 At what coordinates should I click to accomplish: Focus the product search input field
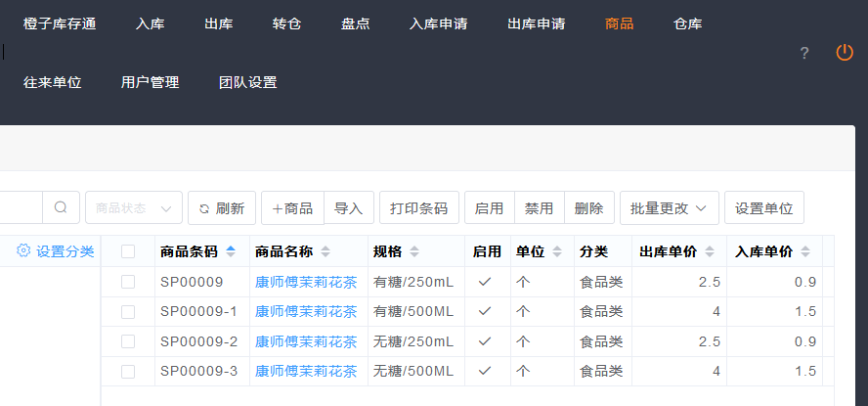(20, 207)
